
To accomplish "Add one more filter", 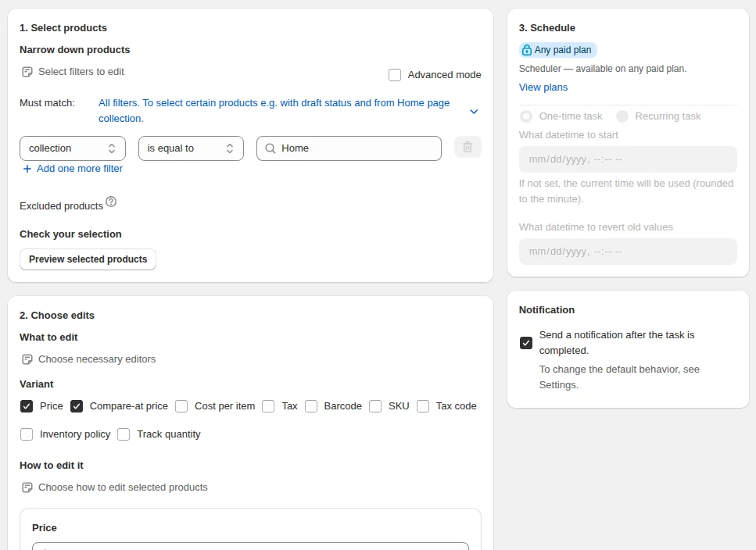I will (73, 169).
